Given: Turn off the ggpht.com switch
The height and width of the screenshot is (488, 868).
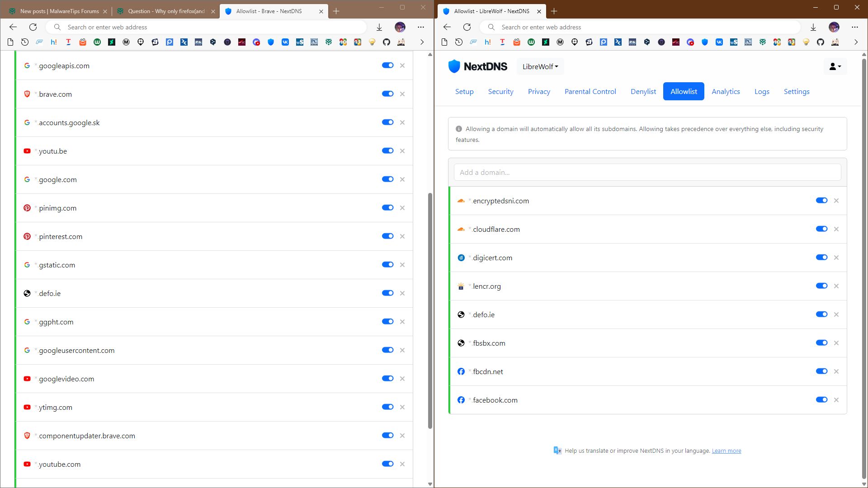Looking at the screenshot, I should (x=388, y=321).
